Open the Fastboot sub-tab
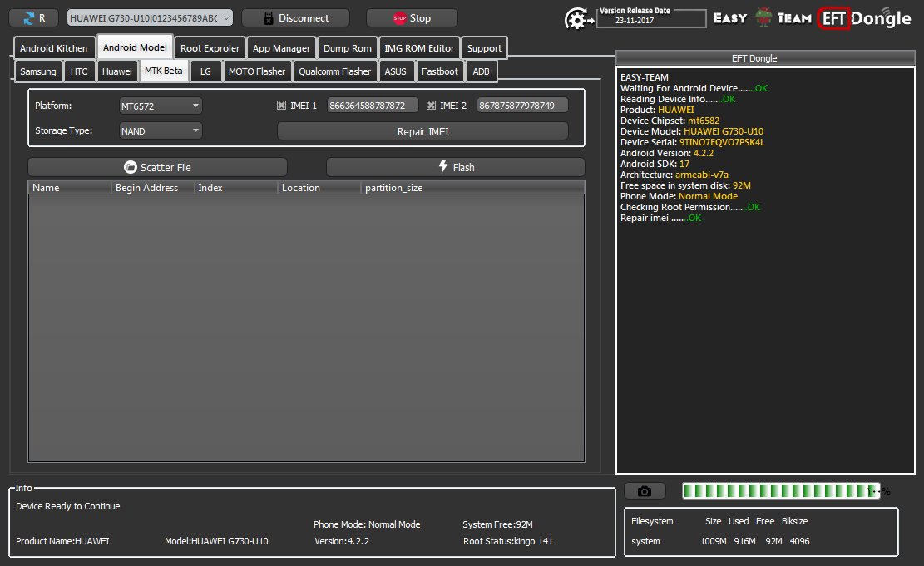Image resolution: width=924 pixels, height=566 pixels. [x=440, y=71]
